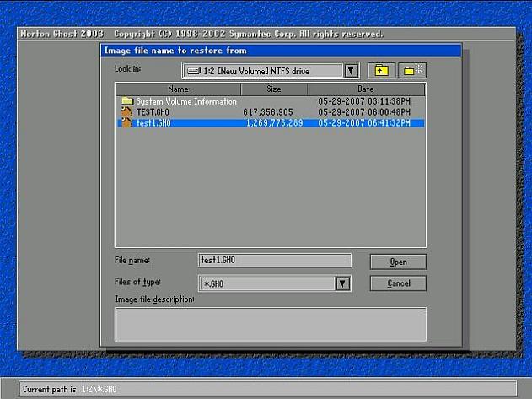
Task: Select the TEST.GHO file name
Action: point(153,112)
